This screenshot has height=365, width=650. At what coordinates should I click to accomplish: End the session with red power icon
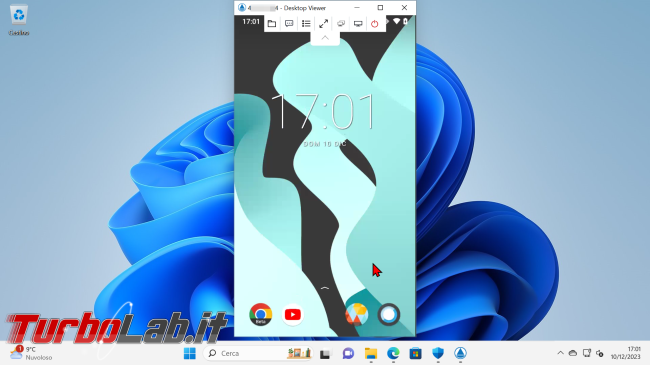[x=375, y=24]
